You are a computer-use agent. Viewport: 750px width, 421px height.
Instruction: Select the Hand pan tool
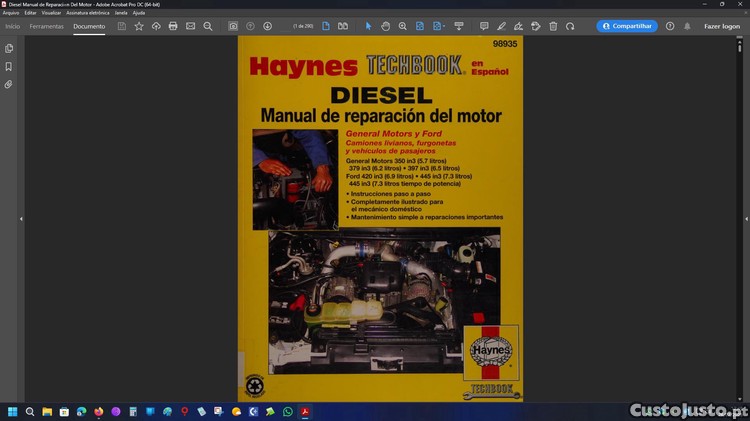click(x=385, y=26)
